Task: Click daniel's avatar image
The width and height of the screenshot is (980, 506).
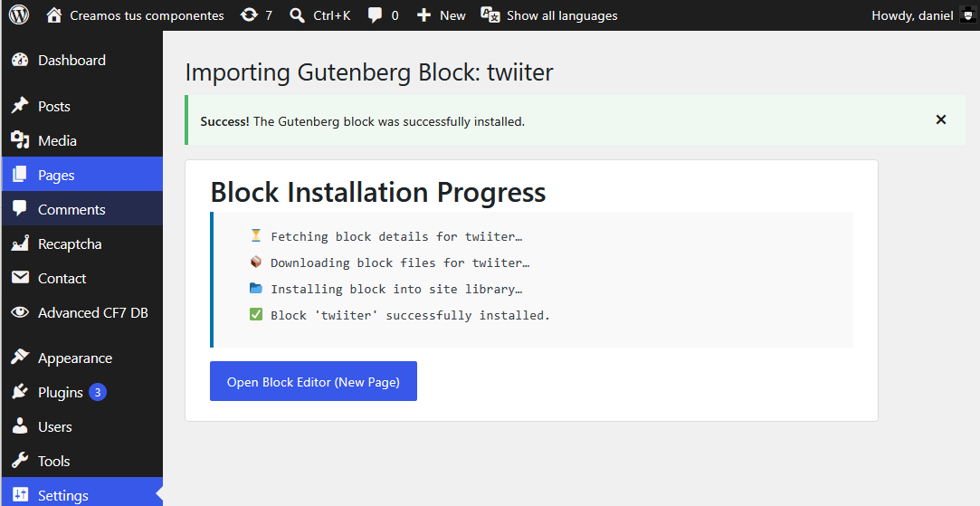Action: coord(967,15)
